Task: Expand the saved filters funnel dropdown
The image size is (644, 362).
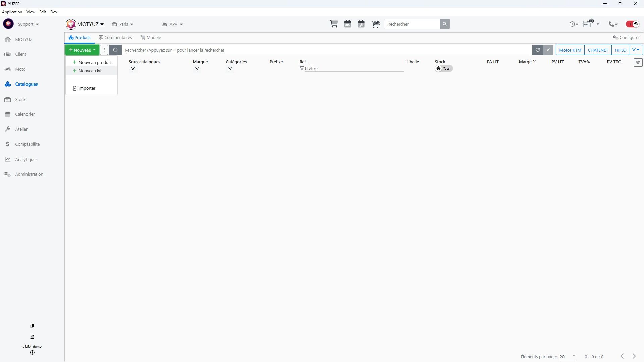Action: (636, 50)
